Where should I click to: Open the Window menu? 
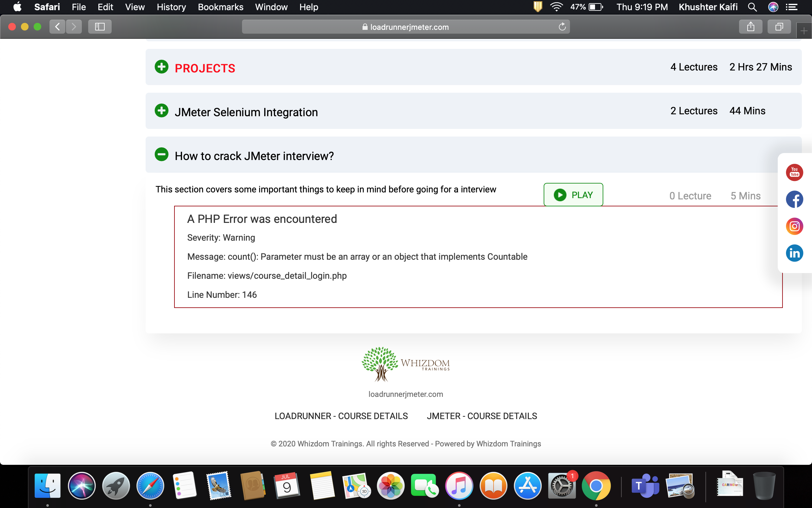[271, 7]
